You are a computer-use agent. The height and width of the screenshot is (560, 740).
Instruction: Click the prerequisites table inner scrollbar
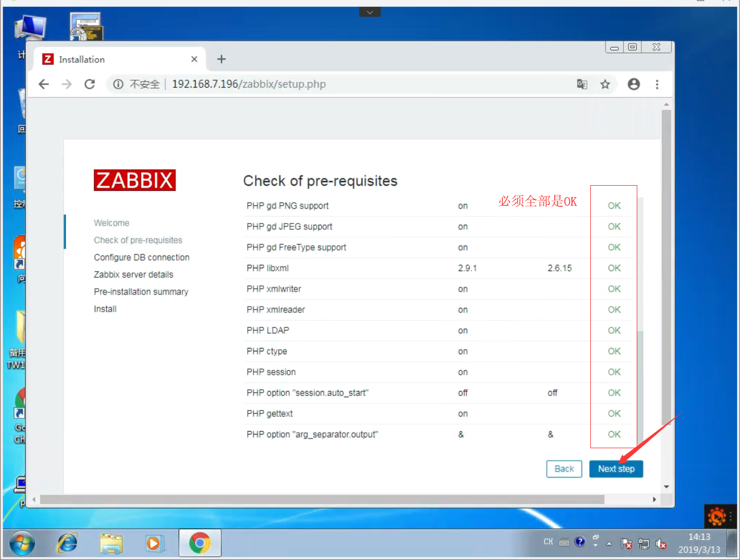pyautogui.click(x=640, y=389)
